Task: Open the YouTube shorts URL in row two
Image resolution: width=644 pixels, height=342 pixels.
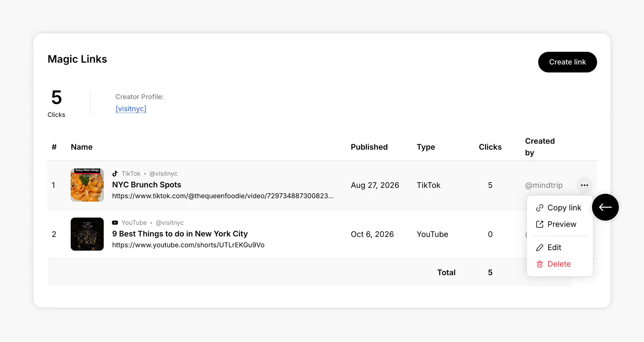Action: coord(188,245)
